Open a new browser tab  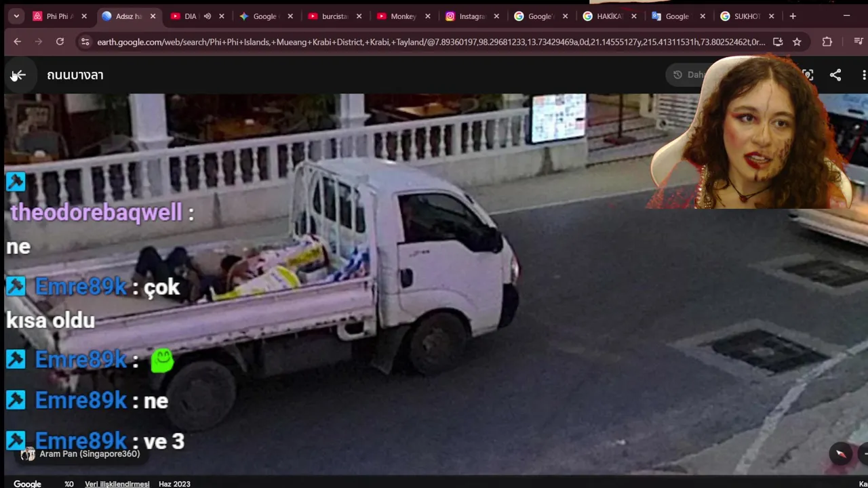click(793, 16)
